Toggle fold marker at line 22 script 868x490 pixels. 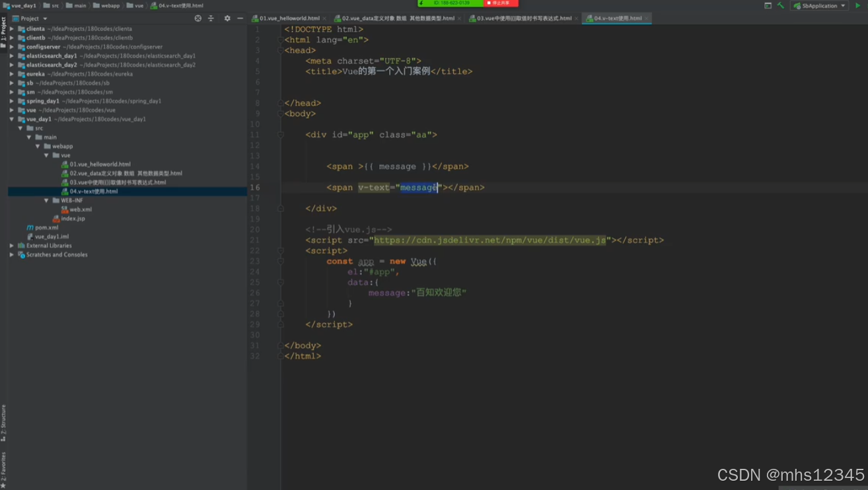pyautogui.click(x=281, y=251)
